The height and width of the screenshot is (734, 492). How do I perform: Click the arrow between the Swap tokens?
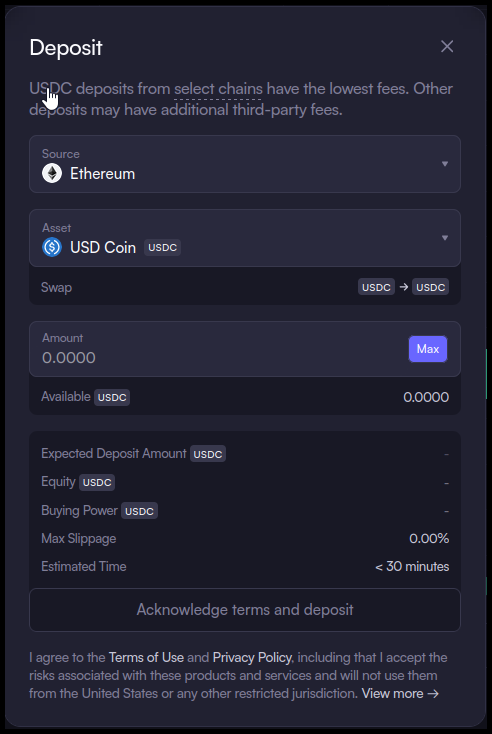pos(404,286)
